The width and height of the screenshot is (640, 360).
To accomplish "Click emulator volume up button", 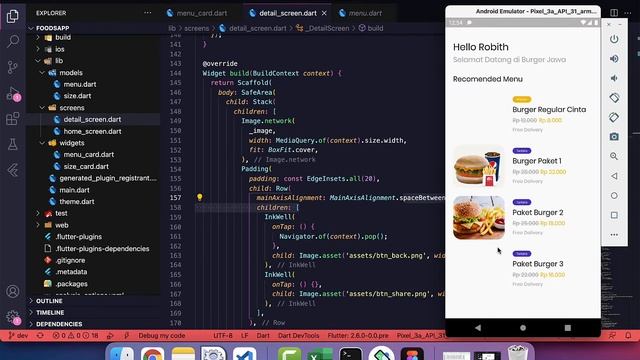I will click(614, 59).
